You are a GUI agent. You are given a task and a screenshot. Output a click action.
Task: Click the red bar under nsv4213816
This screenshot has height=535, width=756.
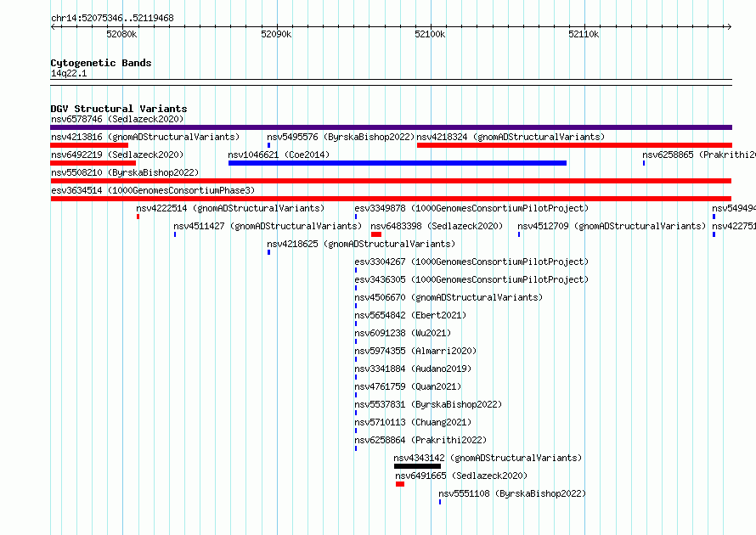tap(89, 145)
